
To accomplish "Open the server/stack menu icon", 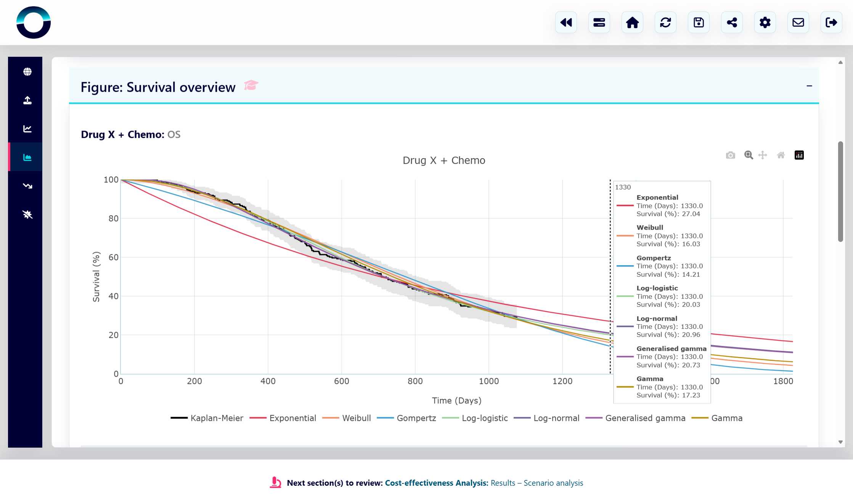I will (599, 22).
